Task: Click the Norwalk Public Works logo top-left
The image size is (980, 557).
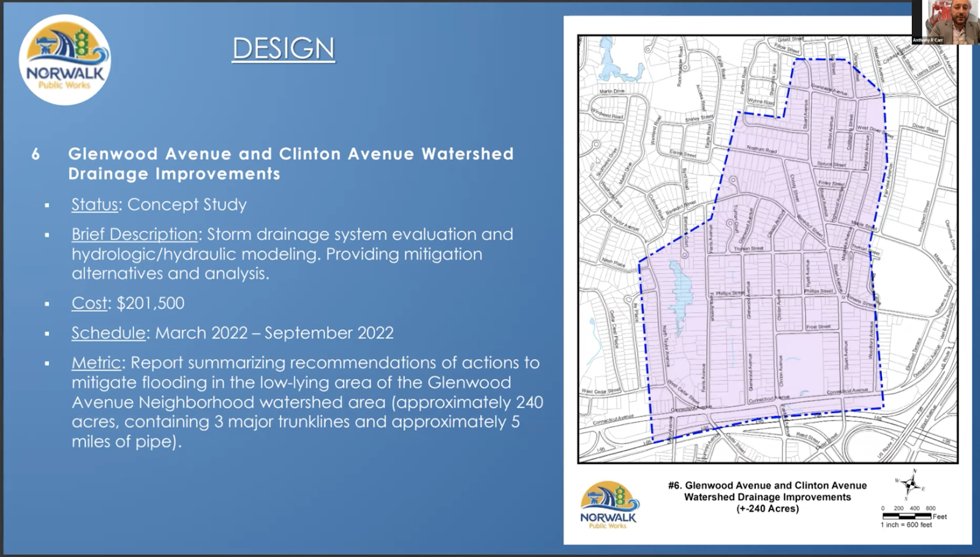Action: click(x=65, y=60)
